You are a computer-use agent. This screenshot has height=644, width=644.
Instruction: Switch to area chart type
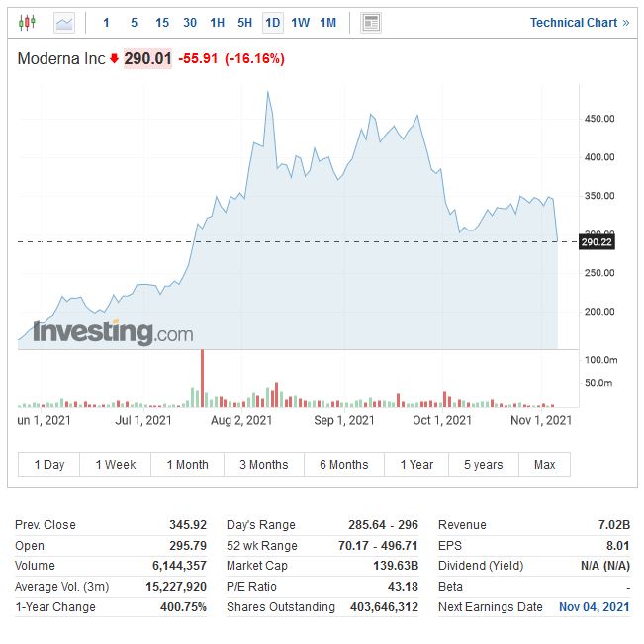coord(64,22)
